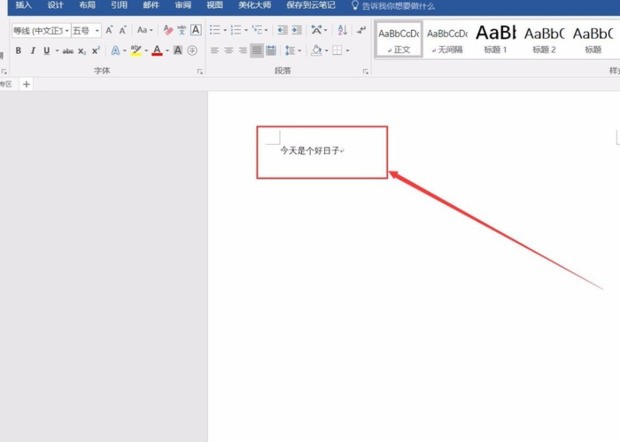
Task: Toggle bold formatting
Action: pos(18,50)
